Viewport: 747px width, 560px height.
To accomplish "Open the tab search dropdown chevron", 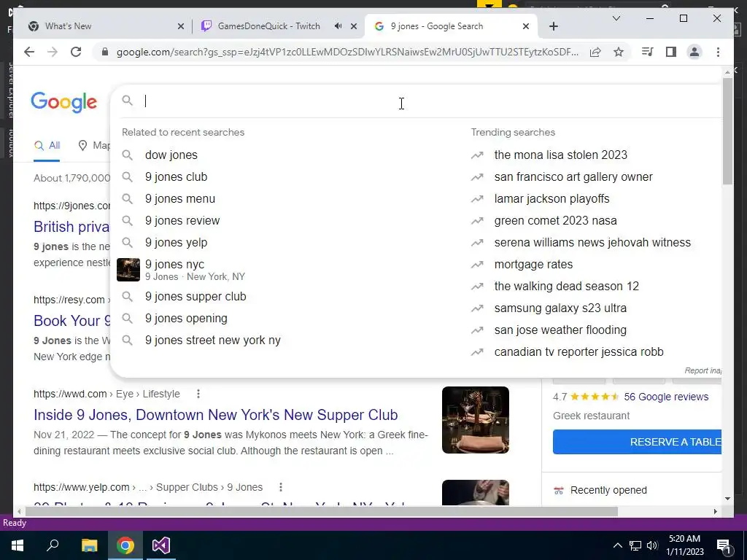I will [x=616, y=18].
